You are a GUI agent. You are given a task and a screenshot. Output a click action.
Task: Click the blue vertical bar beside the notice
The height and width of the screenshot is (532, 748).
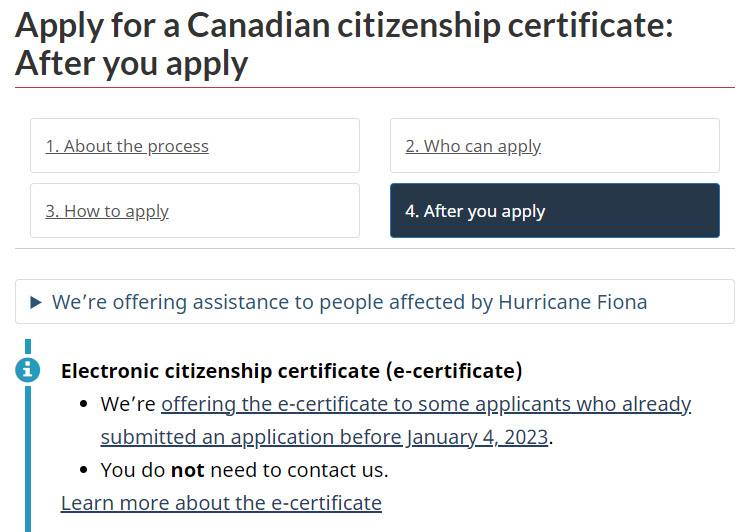pyautogui.click(x=28, y=458)
